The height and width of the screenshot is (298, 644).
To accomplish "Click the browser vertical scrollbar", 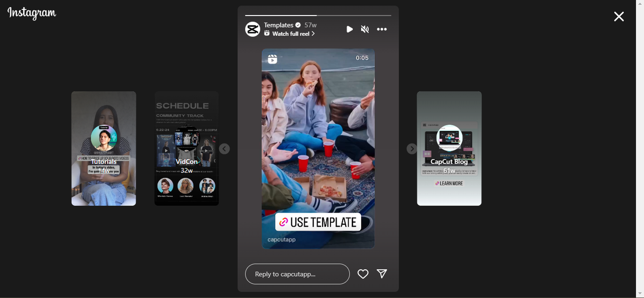I will click(640, 149).
